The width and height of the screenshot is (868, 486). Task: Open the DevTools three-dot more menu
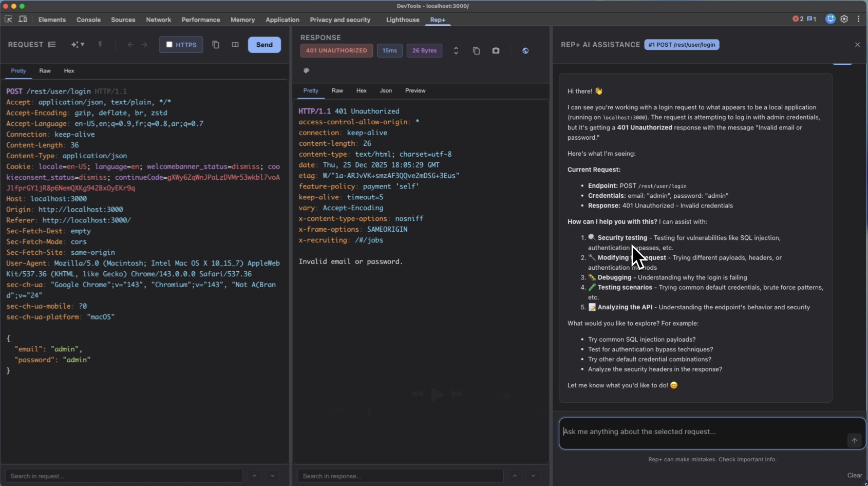(858, 19)
